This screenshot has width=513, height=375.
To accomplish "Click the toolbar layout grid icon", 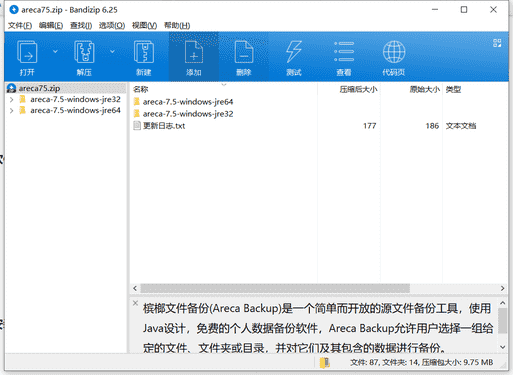I will 497,43.
